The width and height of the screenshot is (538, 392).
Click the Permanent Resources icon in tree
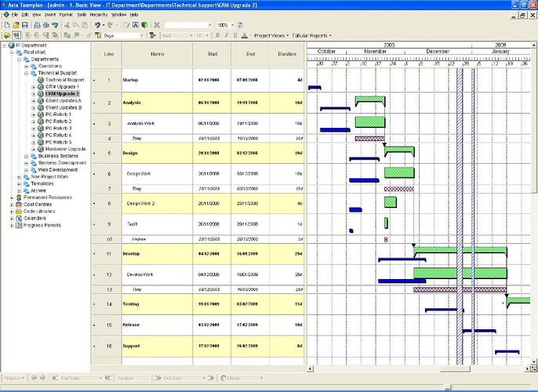[17, 198]
